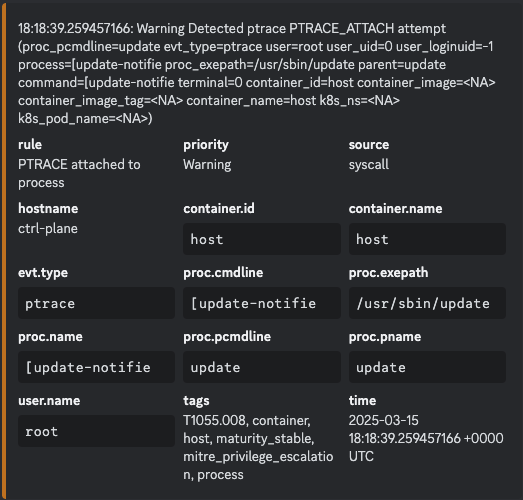Click the PTRACE attached to process text
The width and height of the screenshot is (523, 500).
pos(79,173)
